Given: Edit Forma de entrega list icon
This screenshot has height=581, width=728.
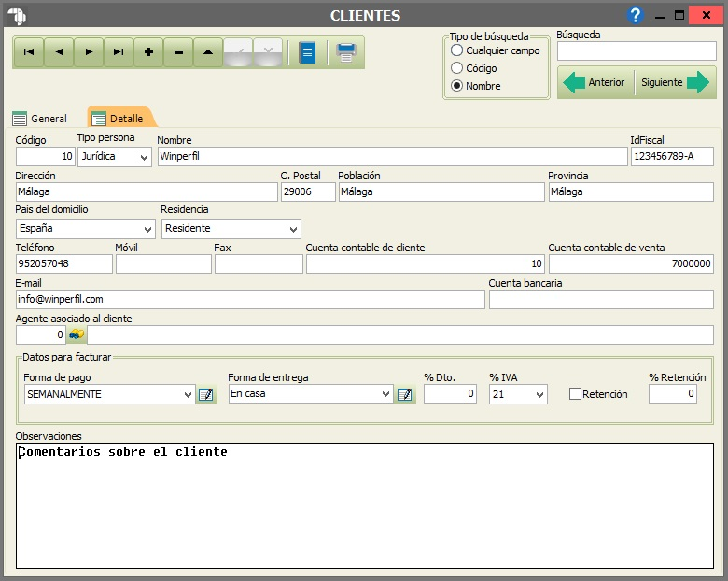Looking at the screenshot, I should 405,394.
